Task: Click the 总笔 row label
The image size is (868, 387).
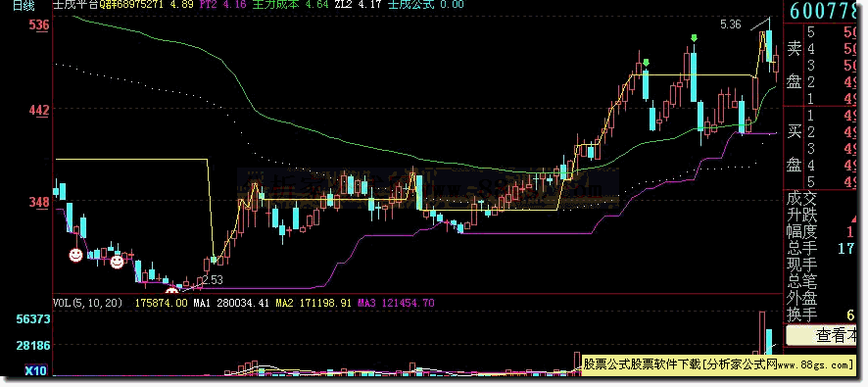Action: 802,281
